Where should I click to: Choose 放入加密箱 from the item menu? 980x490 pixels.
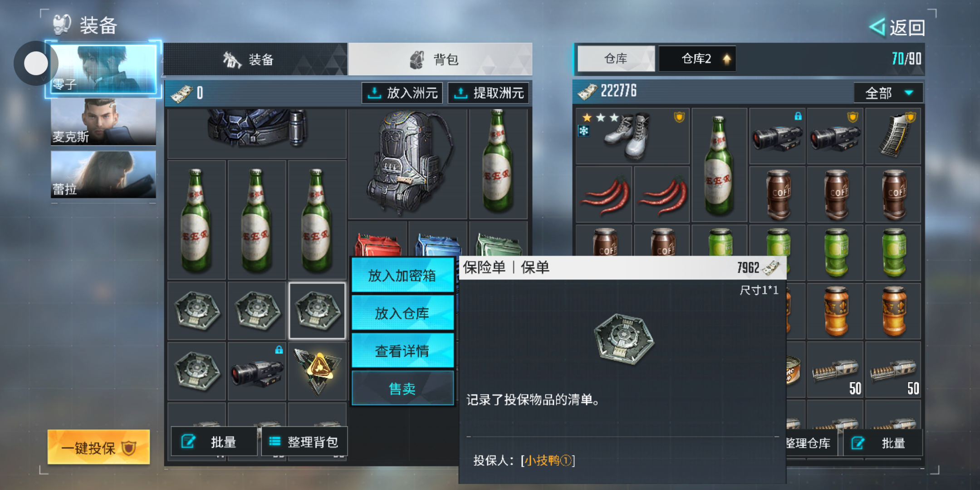tap(402, 275)
